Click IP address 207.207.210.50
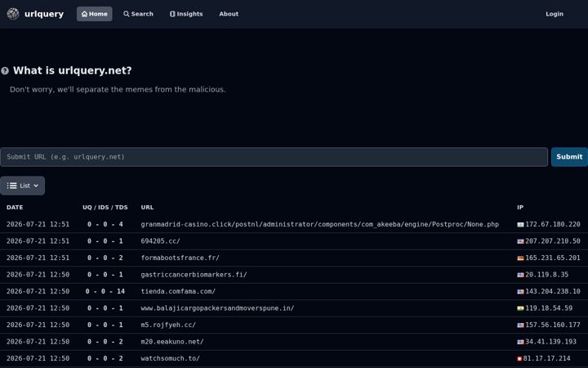This screenshot has width=588, height=368. tap(553, 241)
